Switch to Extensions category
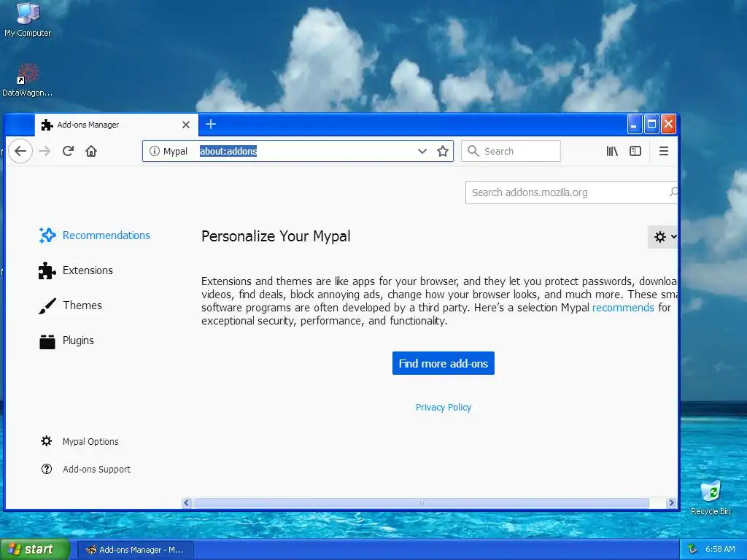Screen dimensions: 747x560 (x=76, y=271)
